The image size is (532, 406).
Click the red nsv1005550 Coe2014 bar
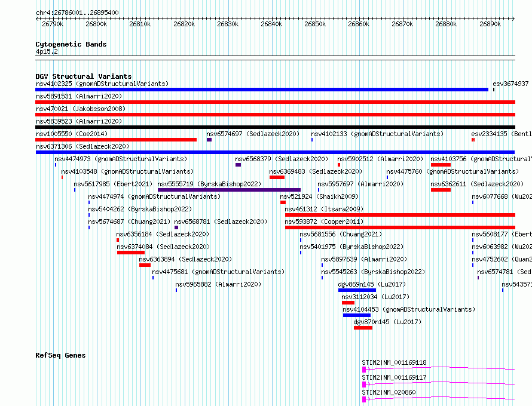click(116, 140)
